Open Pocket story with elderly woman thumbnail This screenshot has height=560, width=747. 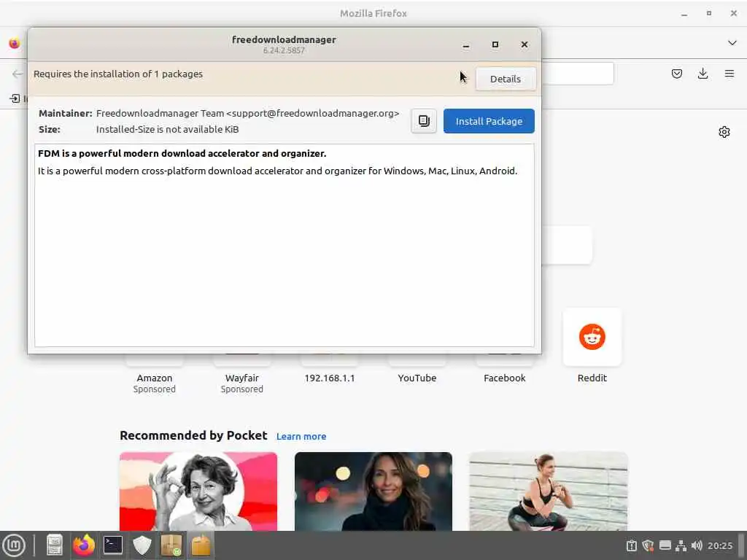pos(198,491)
